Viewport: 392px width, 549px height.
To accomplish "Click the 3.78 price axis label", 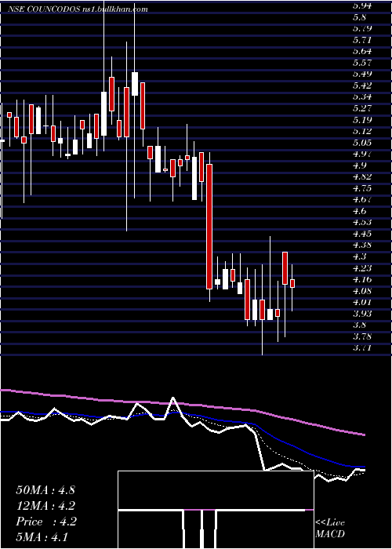I will pyautogui.click(x=362, y=336).
